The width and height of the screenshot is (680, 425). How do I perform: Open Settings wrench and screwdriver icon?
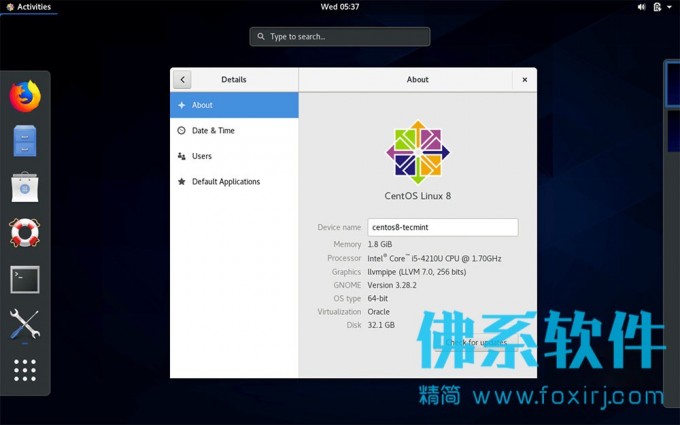pos(25,324)
